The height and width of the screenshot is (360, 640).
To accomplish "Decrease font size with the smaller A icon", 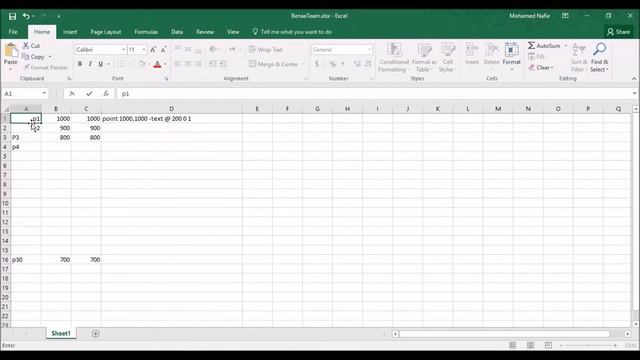I will pyautogui.click(x=163, y=49).
